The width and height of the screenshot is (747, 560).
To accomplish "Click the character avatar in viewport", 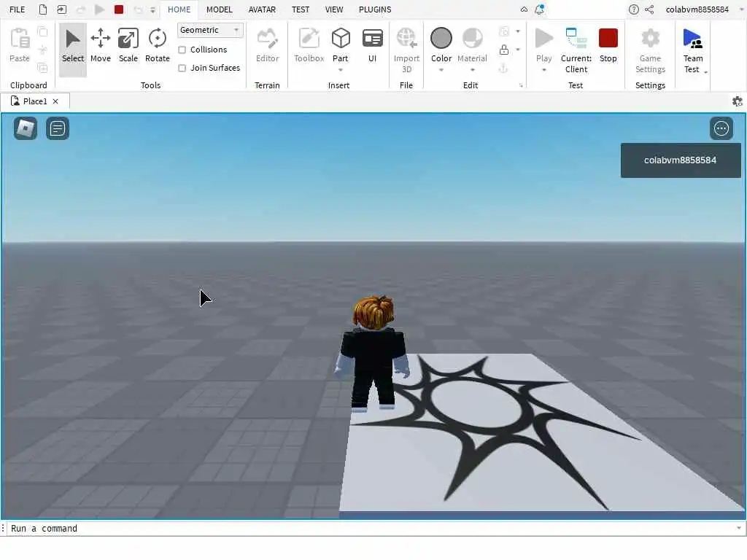I will click(373, 354).
